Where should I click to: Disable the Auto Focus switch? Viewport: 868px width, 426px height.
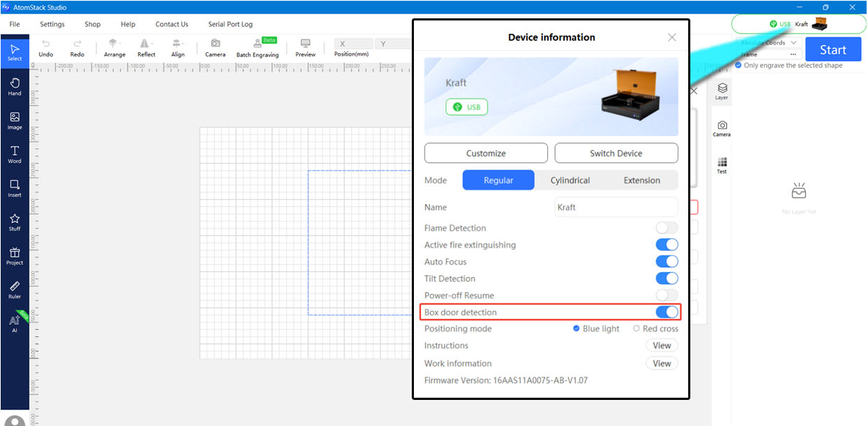coord(667,262)
